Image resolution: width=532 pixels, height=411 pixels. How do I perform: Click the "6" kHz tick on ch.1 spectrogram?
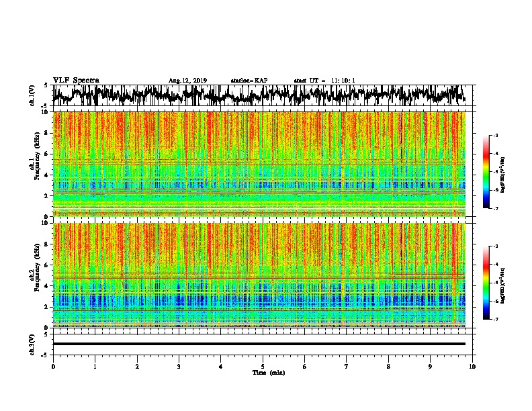46,154
